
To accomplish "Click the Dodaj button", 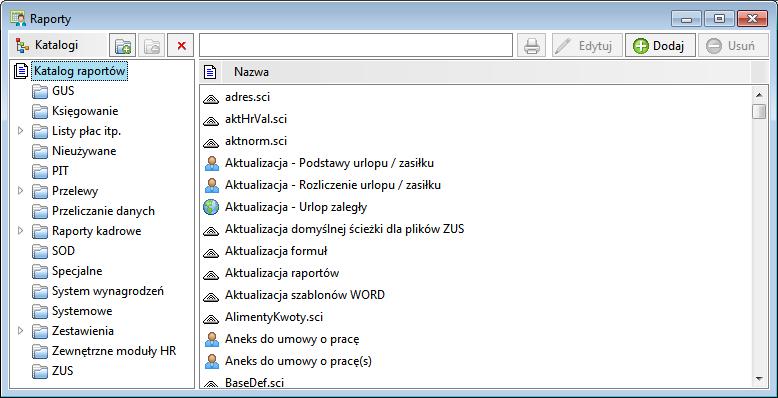I will coord(660,46).
